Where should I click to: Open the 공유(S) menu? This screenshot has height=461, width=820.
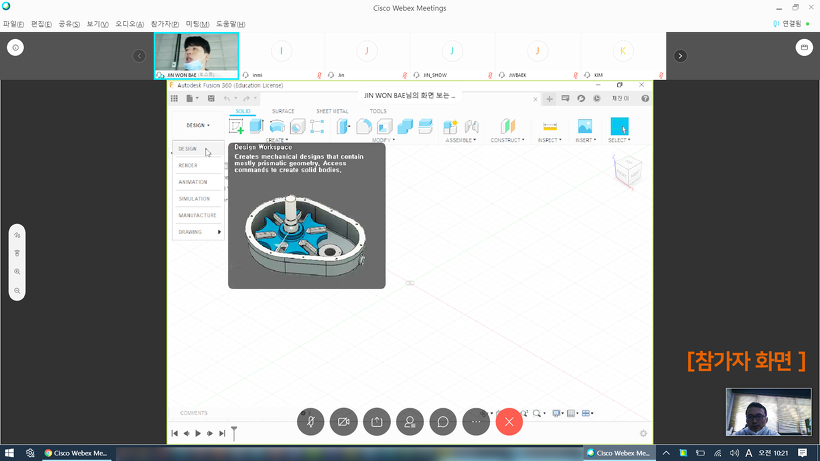point(69,24)
